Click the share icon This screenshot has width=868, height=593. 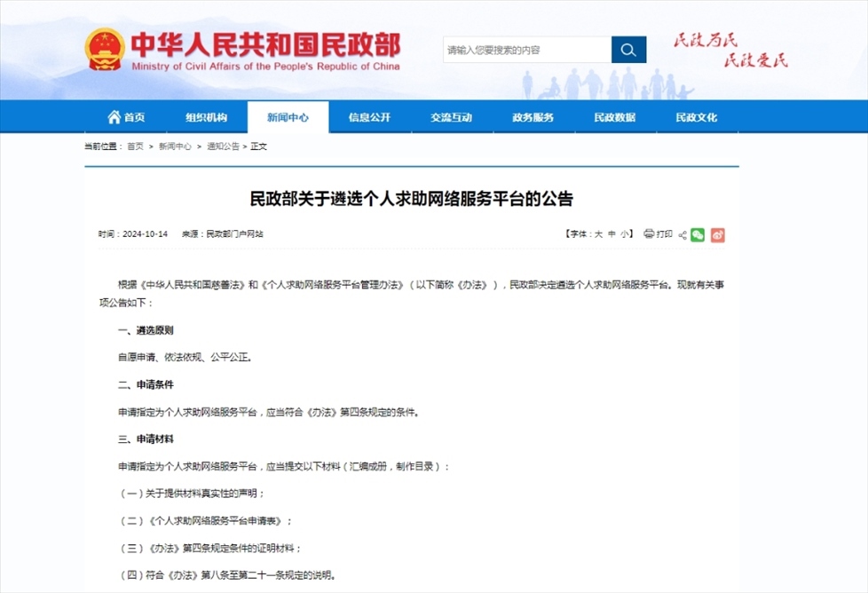(x=683, y=235)
